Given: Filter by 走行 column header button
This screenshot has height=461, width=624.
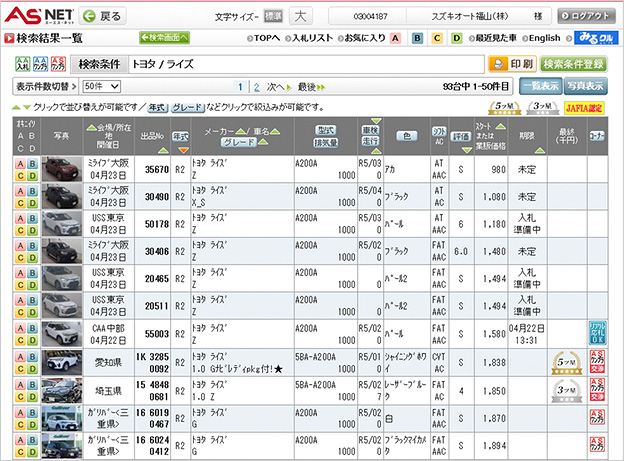Looking at the screenshot, I should click(x=370, y=141).
